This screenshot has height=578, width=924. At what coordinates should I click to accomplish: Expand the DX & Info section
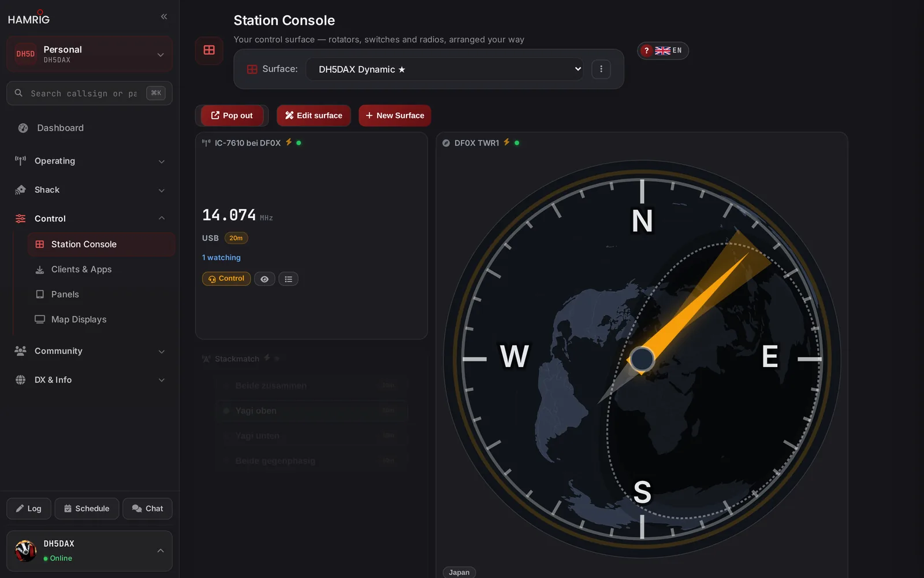90,380
